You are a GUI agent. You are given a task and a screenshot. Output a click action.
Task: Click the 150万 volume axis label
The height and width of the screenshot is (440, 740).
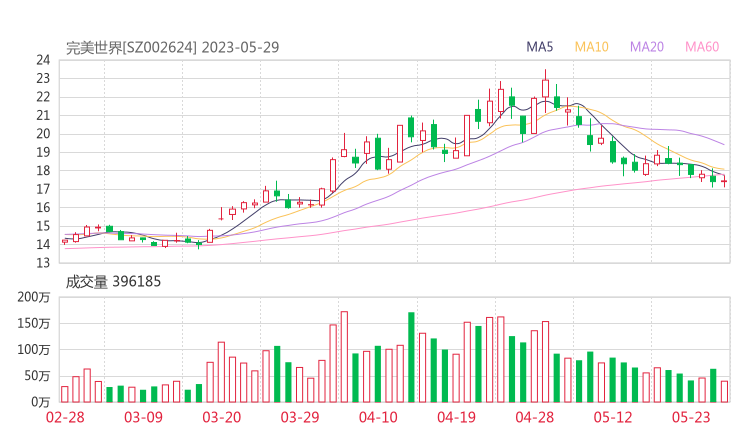coord(34,323)
